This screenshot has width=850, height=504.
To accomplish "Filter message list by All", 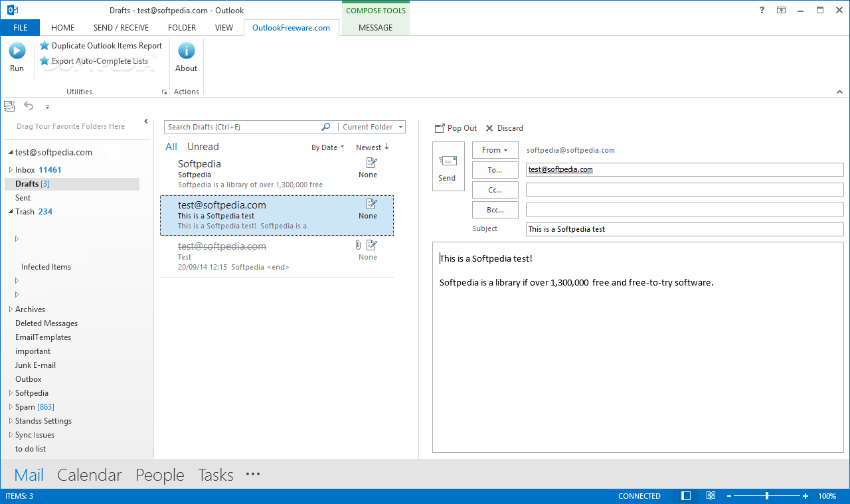I will tap(171, 147).
